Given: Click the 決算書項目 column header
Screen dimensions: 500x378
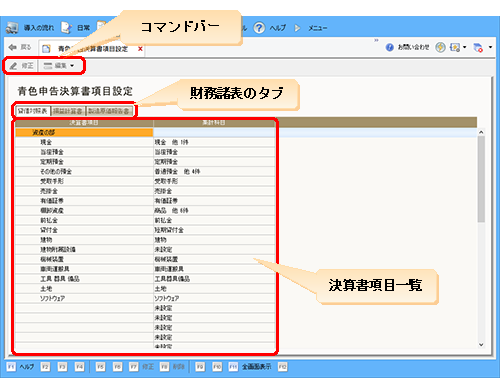Looking at the screenshot, I should pyautogui.click(x=84, y=123).
